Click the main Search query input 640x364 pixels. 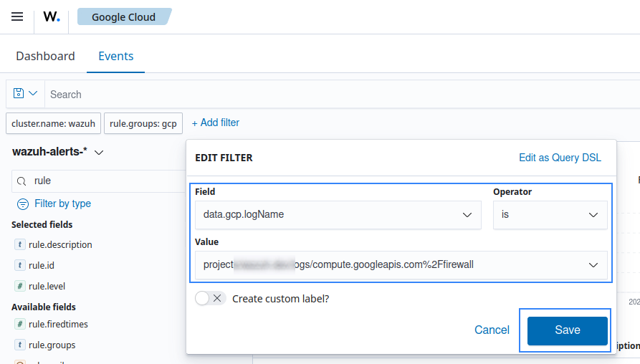click(x=337, y=94)
